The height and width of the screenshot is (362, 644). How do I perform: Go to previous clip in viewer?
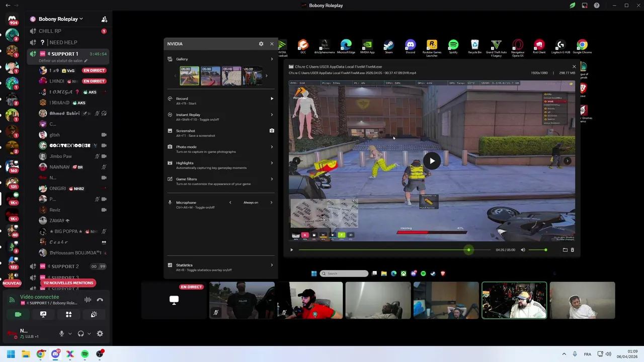(296, 161)
